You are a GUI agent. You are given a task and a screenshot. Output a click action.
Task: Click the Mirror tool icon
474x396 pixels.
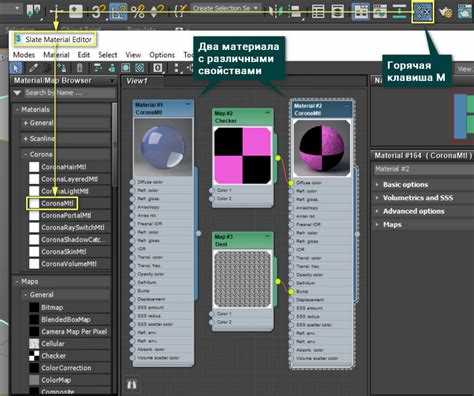pos(275,12)
